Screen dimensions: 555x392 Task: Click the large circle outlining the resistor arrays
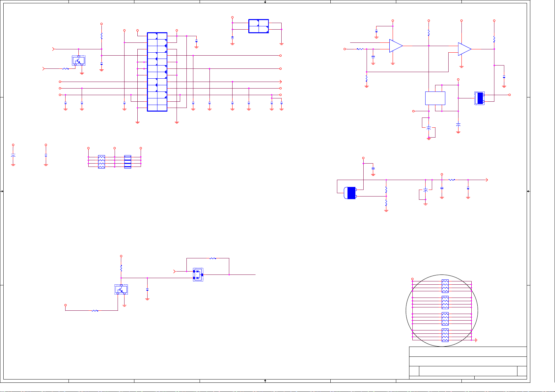coord(442,310)
